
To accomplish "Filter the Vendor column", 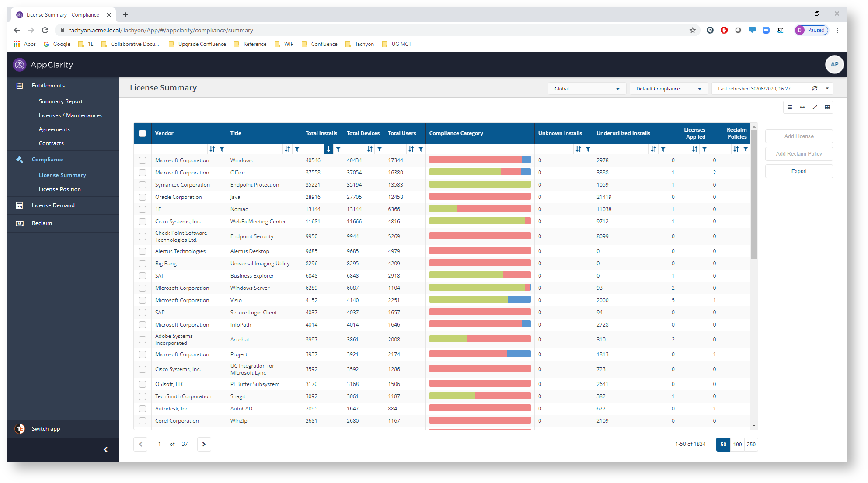I will (222, 149).
